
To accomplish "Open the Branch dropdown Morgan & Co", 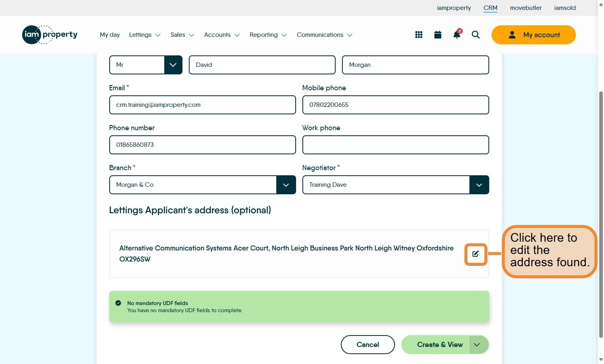I will [x=202, y=185].
